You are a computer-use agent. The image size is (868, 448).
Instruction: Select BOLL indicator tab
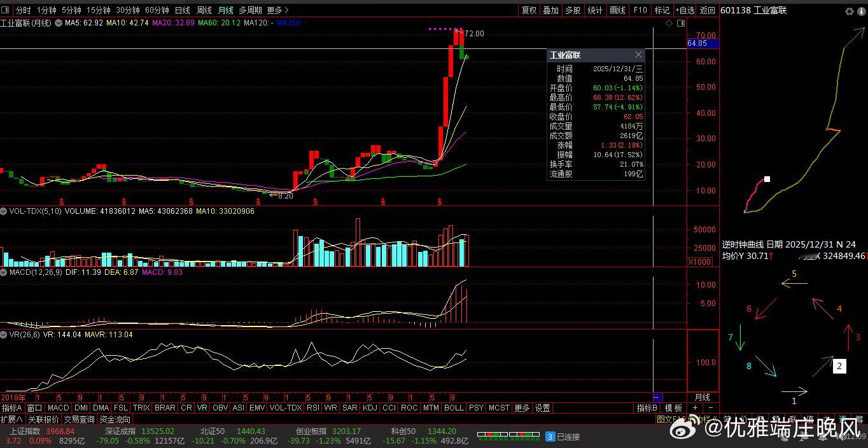click(x=454, y=408)
